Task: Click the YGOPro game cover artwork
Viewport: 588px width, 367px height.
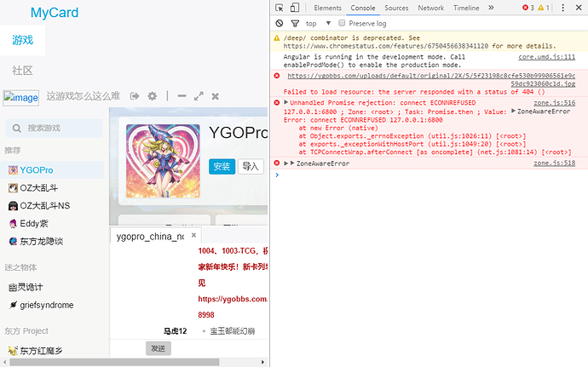Action: click(x=163, y=161)
